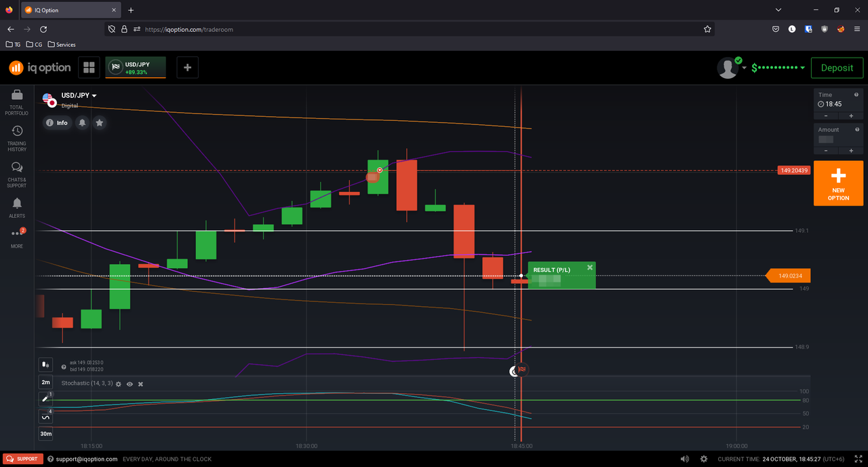Open the settings gear in the footer

point(704,460)
